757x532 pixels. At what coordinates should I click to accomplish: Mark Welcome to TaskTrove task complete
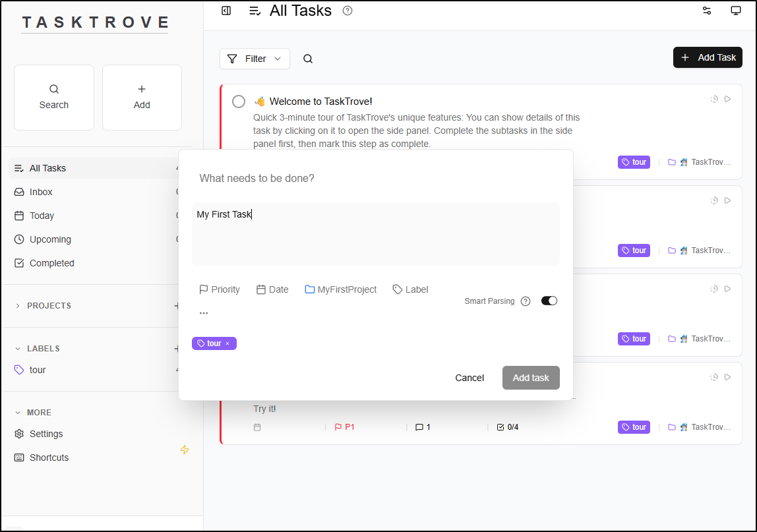(239, 102)
